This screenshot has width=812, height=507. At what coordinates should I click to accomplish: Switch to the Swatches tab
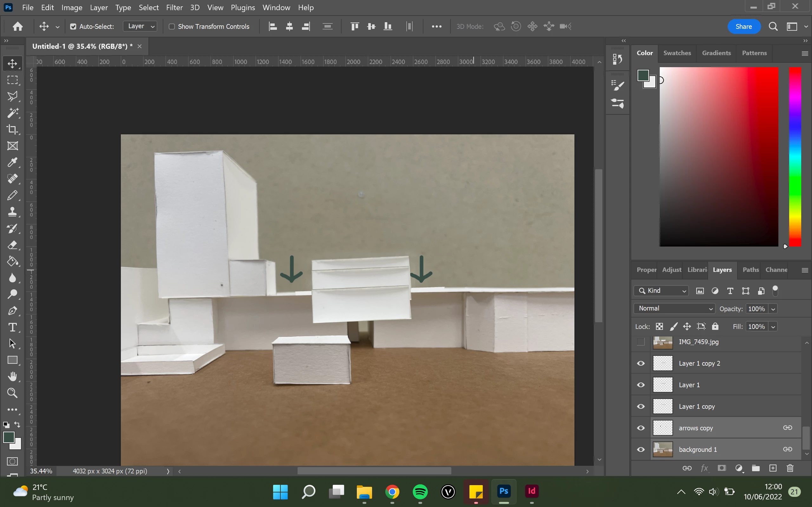coord(677,53)
